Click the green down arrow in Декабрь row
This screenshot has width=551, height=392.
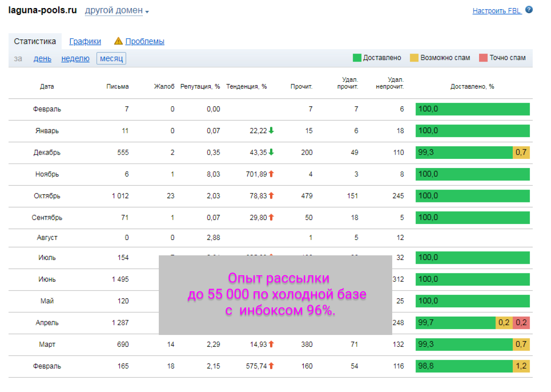point(271,152)
